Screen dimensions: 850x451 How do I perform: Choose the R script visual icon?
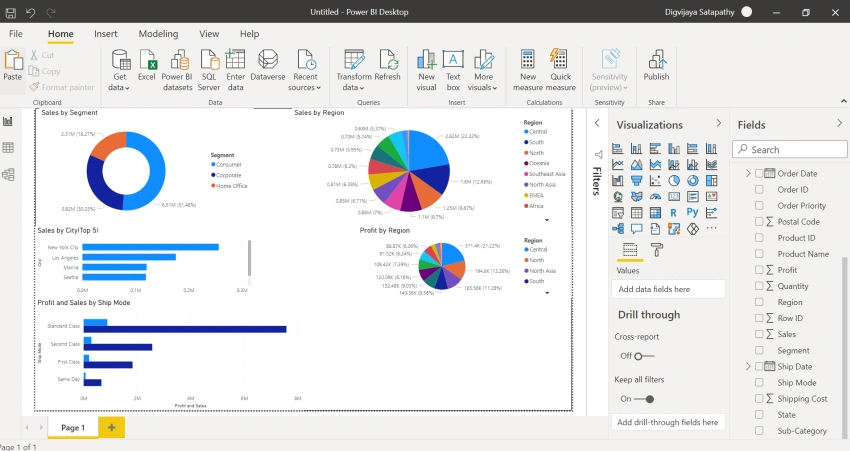673,213
